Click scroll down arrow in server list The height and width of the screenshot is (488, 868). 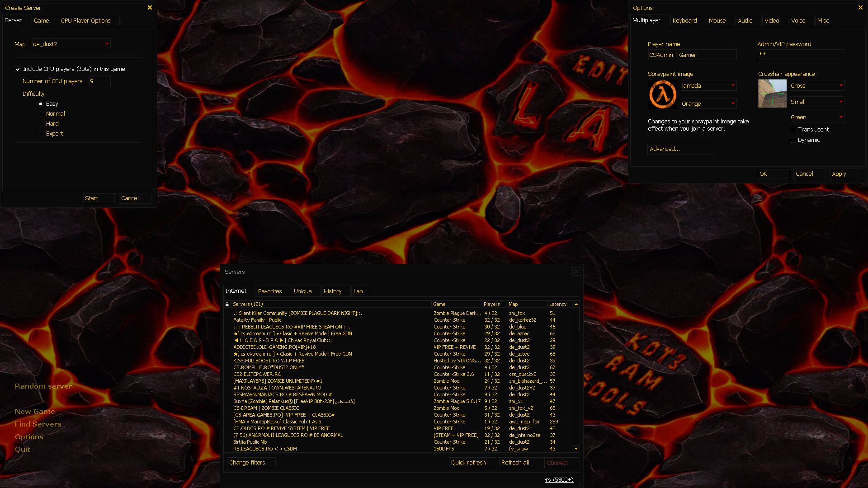point(576,449)
